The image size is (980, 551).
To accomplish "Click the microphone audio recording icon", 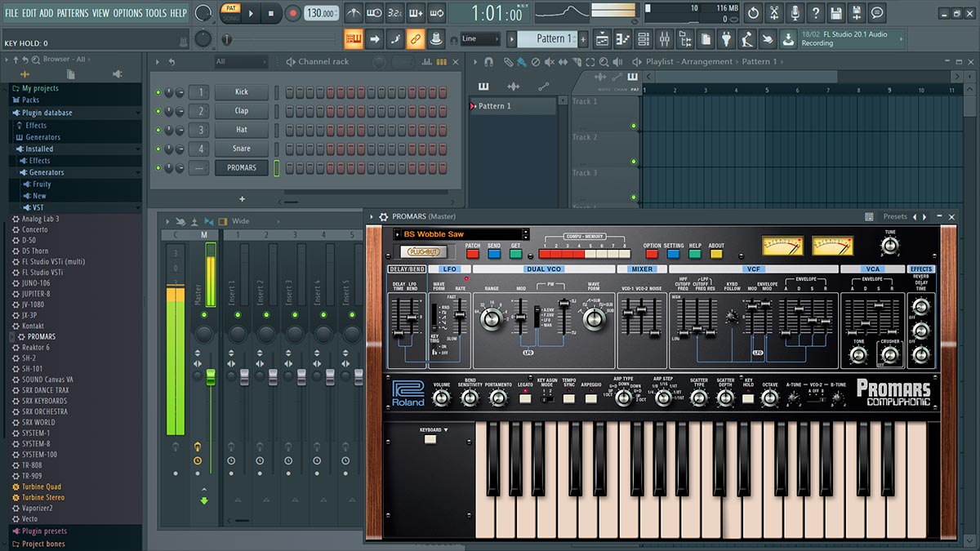I will 795,13.
